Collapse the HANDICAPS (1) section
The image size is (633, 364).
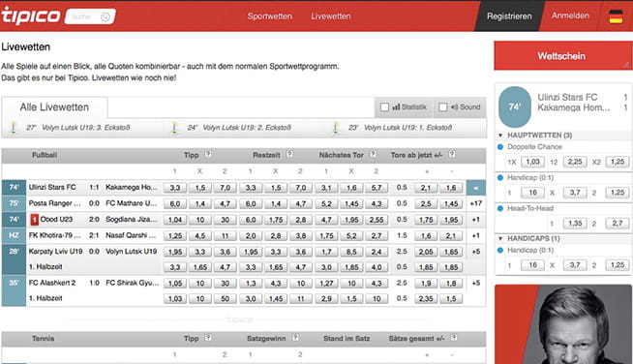pos(501,239)
